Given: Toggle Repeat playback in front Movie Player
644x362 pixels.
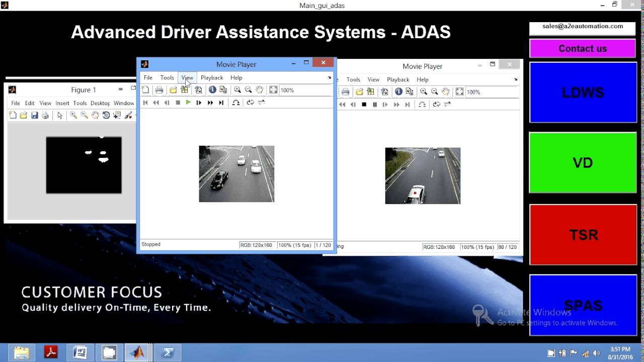Looking at the screenshot, I should click(x=250, y=103).
